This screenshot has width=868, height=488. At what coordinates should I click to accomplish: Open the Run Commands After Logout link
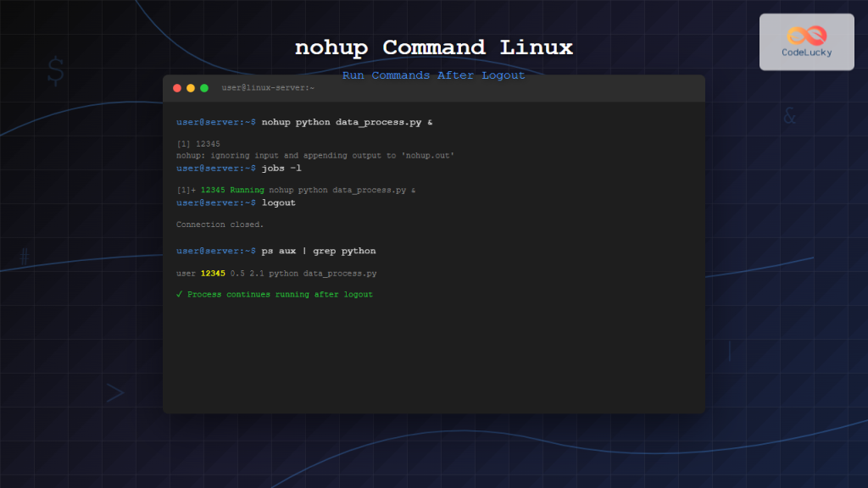click(433, 75)
